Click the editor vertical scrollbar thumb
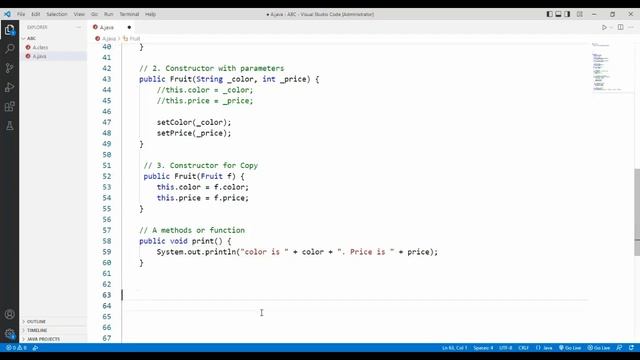The image size is (640, 360). point(637,212)
